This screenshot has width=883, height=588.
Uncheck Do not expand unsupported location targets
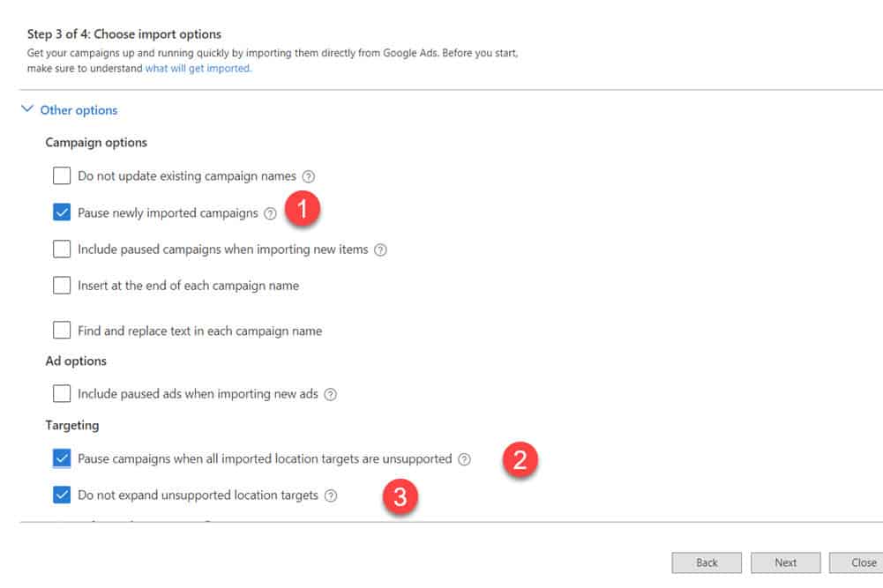coord(62,495)
